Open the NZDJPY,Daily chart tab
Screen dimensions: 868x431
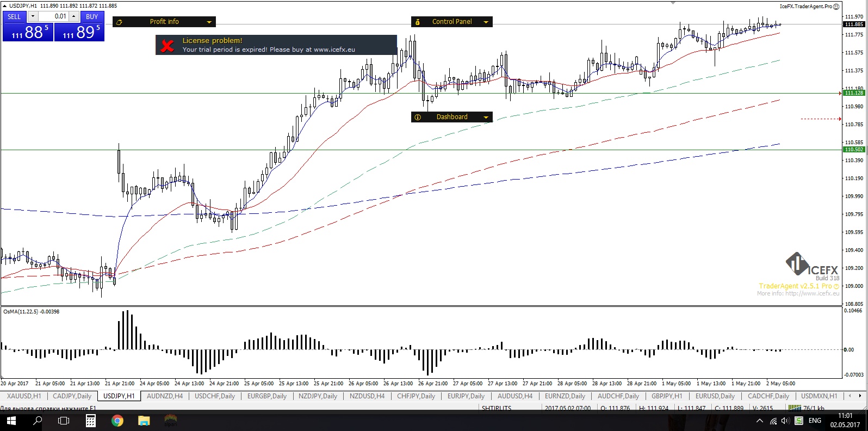pyautogui.click(x=318, y=396)
